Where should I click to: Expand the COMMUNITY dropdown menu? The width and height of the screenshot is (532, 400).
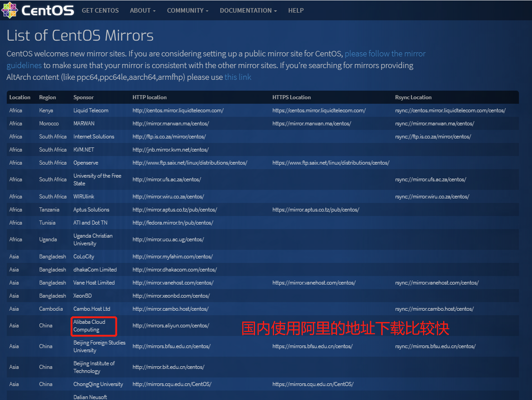(x=188, y=10)
